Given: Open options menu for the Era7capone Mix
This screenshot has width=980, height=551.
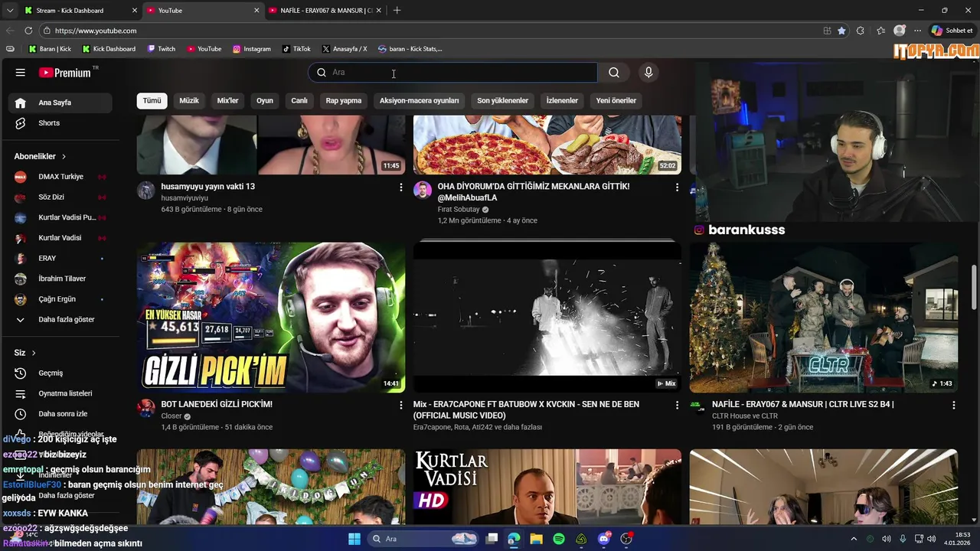Looking at the screenshot, I should tap(677, 406).
